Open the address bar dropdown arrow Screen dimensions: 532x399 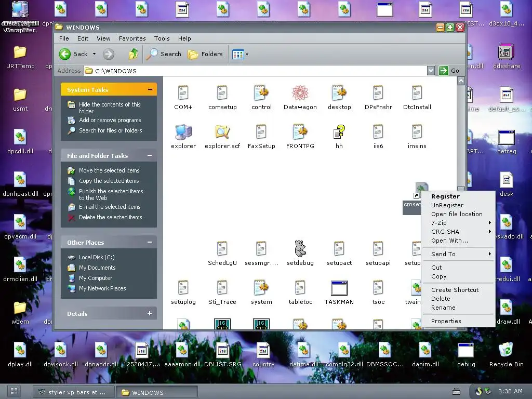coord(431,71)
